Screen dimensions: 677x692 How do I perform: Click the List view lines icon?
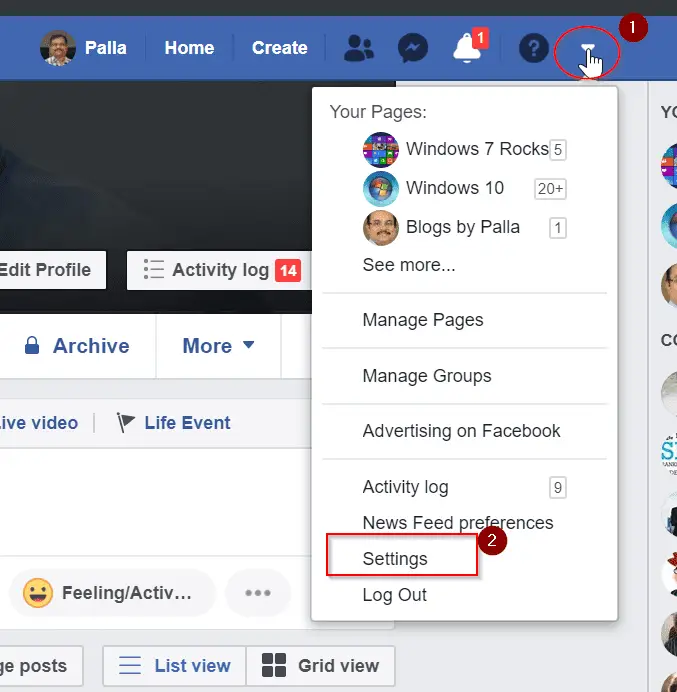point(130,666)
